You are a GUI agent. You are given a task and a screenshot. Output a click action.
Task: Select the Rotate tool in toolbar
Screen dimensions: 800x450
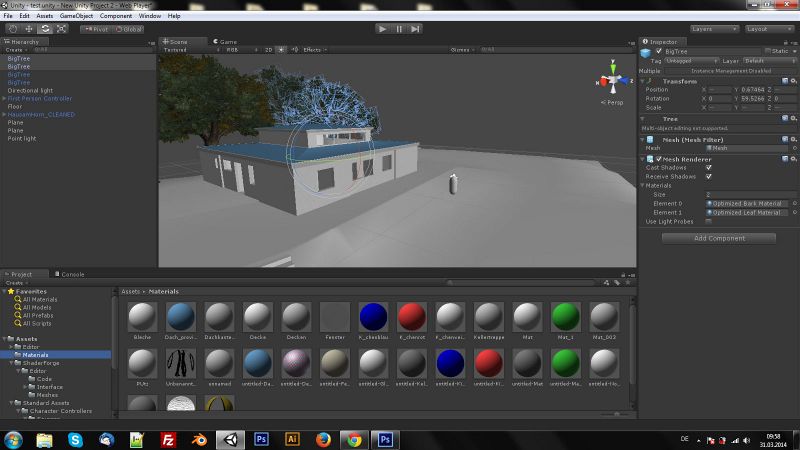pos(45,29)
